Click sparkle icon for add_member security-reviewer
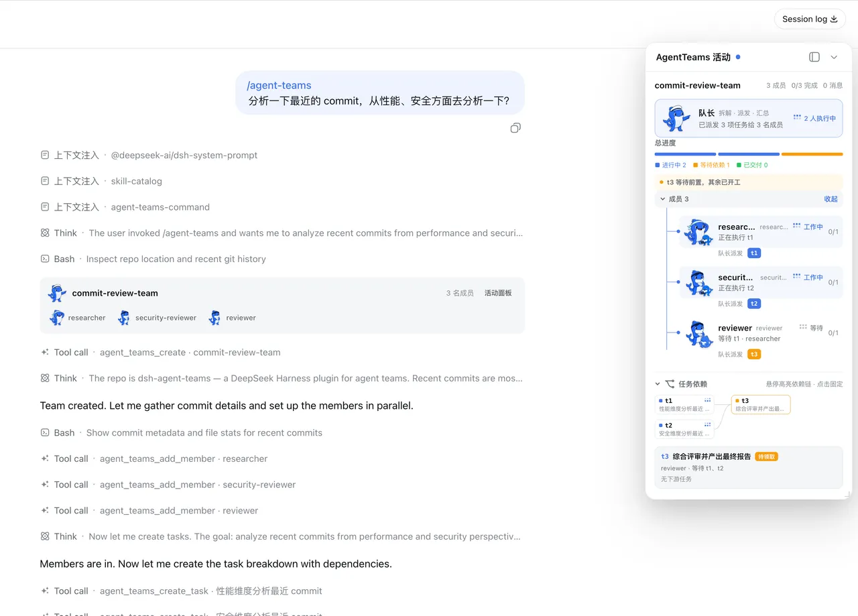 pos(45,485)
